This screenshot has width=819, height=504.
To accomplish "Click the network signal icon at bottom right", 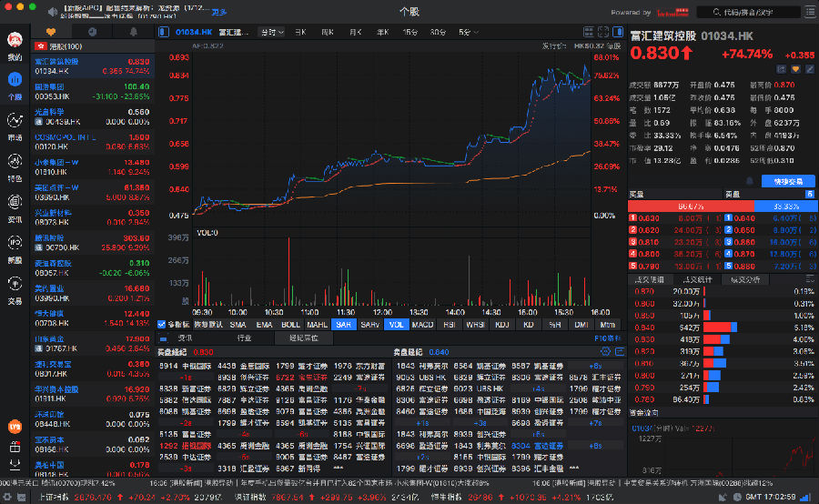I will point(806,498).
